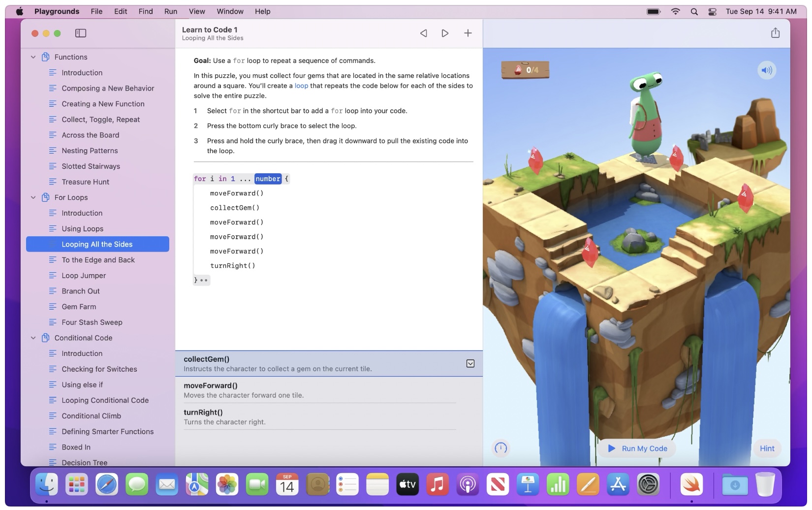The width and height of the screenshot is (812, 510).
Task: Open the Mail app in Dock
Action: coord(167,485)
